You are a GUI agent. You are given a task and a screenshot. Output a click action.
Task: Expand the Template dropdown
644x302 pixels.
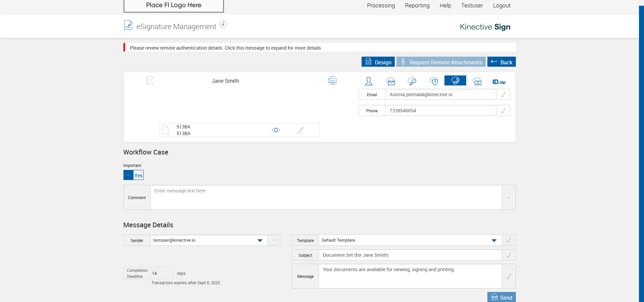494,240
